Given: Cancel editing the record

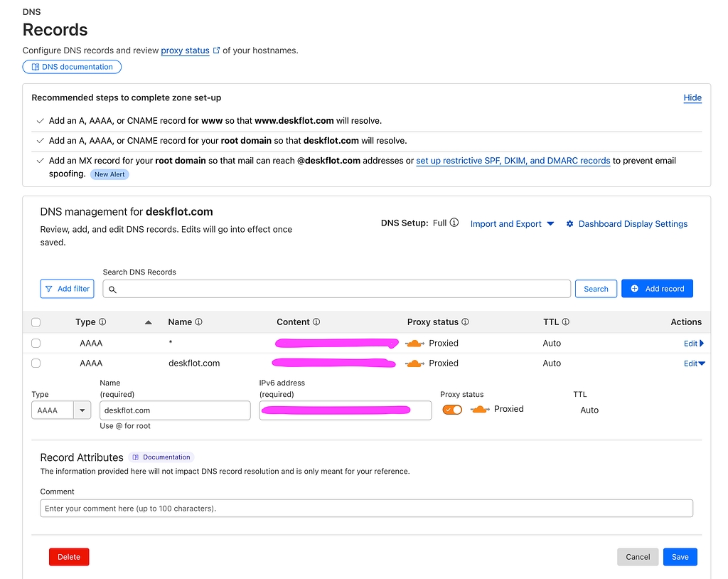Looking at the screenshot, I should [x=638, y=557].
